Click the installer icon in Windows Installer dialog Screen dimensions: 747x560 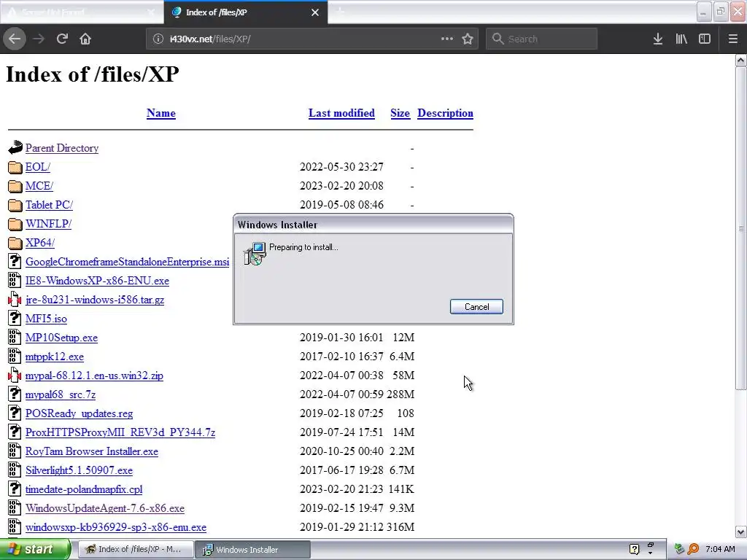[x=255, y=253]
